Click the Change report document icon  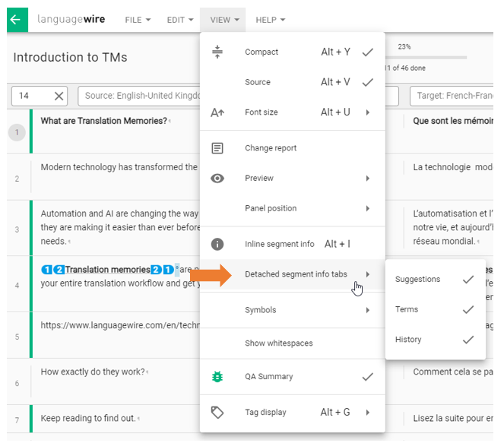click(x=217, y=148)
